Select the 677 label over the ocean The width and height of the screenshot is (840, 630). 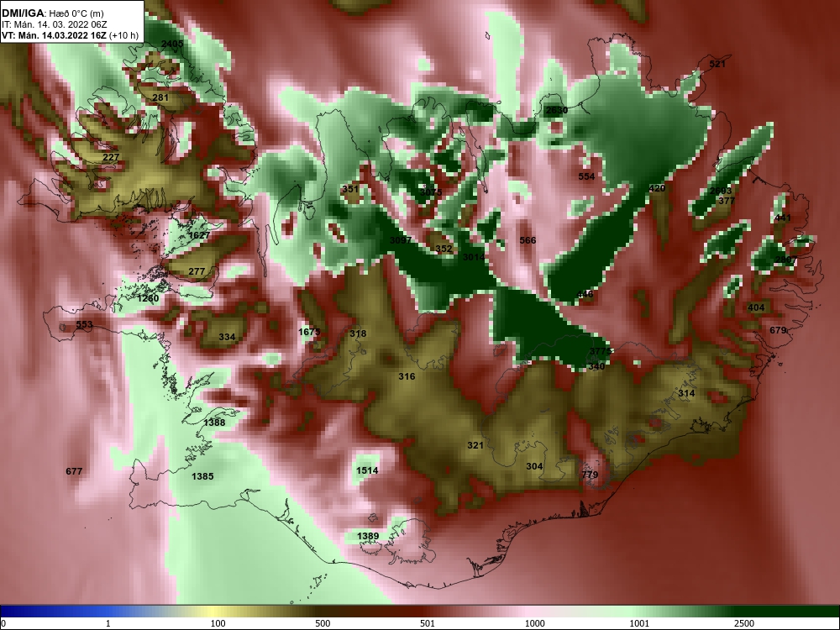click(x=74, y=471)
